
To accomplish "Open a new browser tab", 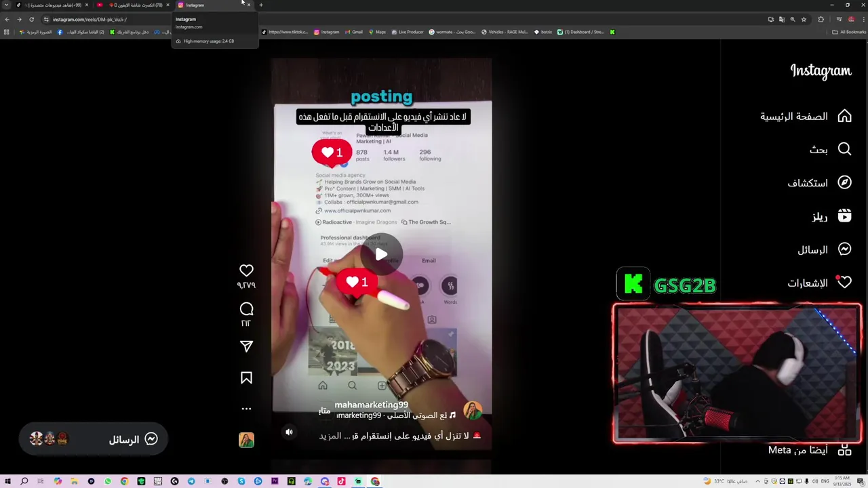I will click(x=261, y=5).
